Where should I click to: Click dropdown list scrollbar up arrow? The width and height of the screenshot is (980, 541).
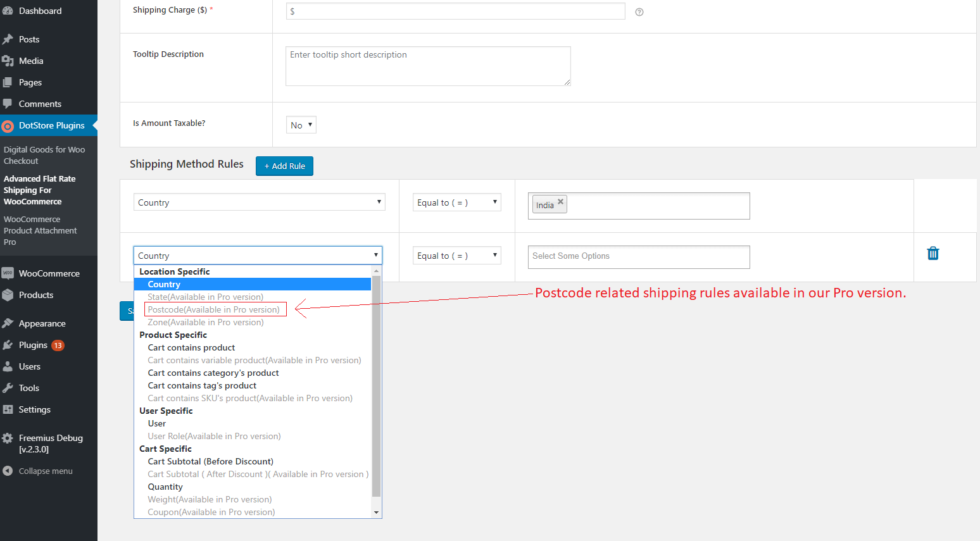pyautogui.click(x=377, y=271)
